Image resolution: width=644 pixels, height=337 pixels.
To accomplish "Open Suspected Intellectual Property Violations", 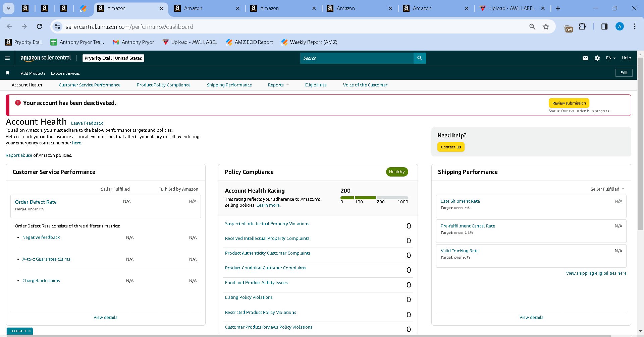I will click(x=267, y=223).
